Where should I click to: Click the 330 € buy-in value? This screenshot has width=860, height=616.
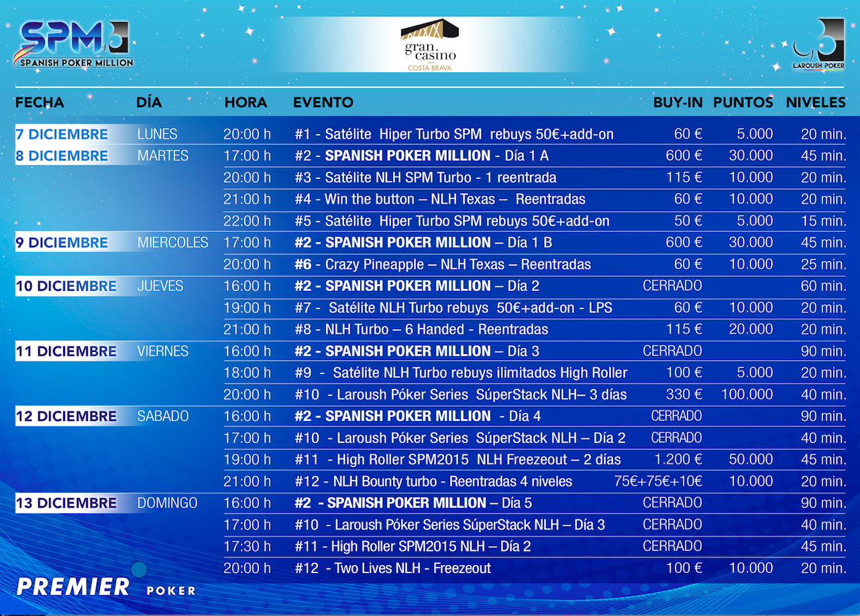click(x=684, y=394)
